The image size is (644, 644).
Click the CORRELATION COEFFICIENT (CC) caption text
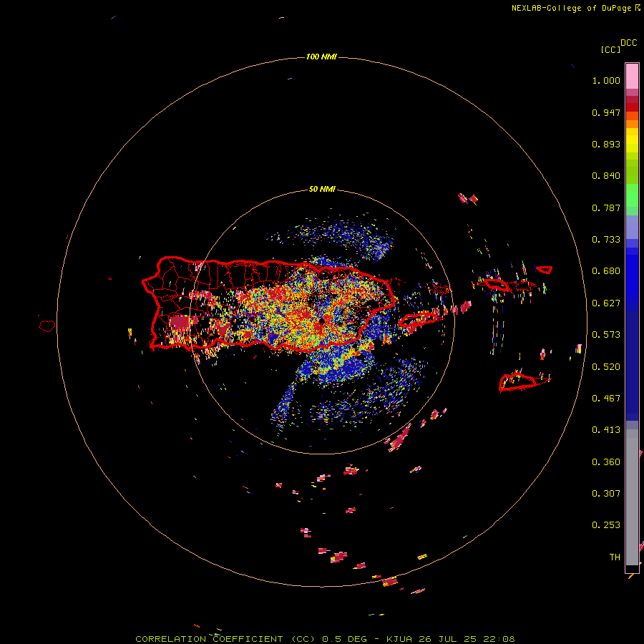225,639
